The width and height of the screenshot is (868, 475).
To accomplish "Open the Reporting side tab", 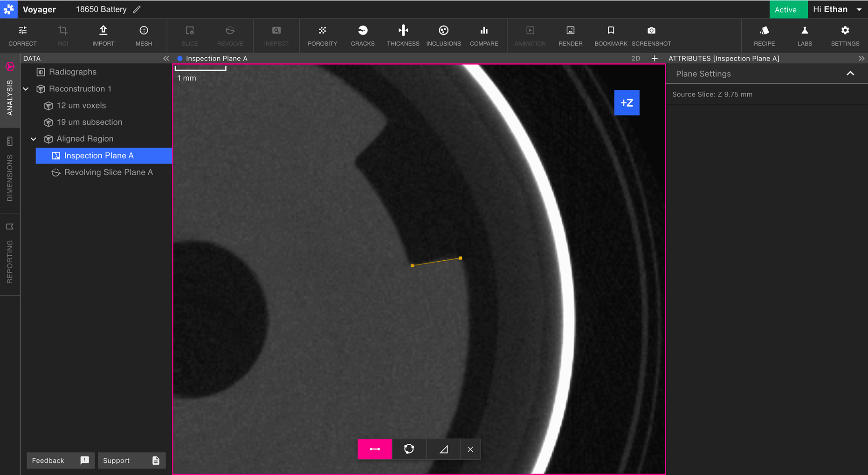I will click(10, 254).
